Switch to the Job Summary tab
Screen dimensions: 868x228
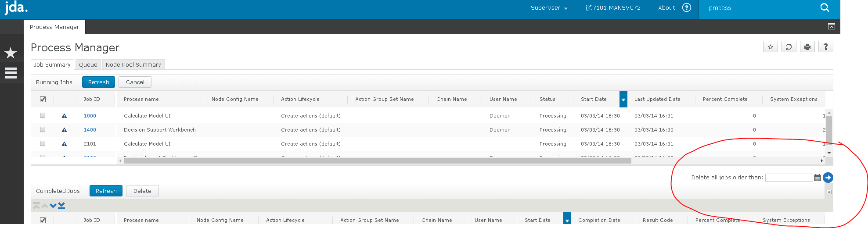(x=52, y=65)
